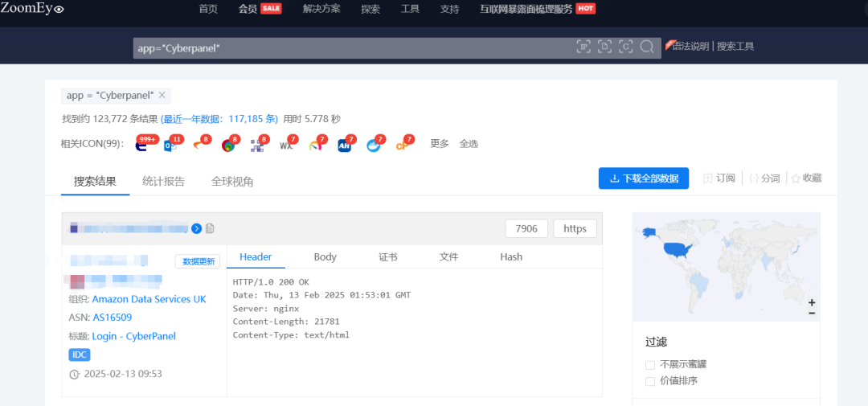This screenshot has height=406, width=868.
Task: Open the blue arrow next to blurred IP
Action: point(197,228)
